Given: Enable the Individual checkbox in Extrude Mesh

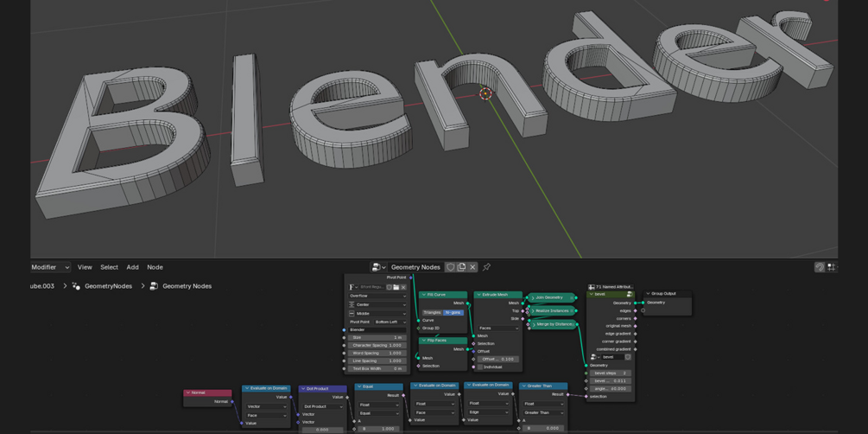Looking at the screenshot, I should coord(480,367).
